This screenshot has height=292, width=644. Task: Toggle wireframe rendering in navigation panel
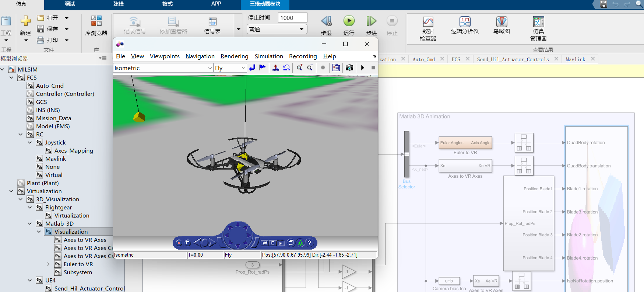coord(291,243)
